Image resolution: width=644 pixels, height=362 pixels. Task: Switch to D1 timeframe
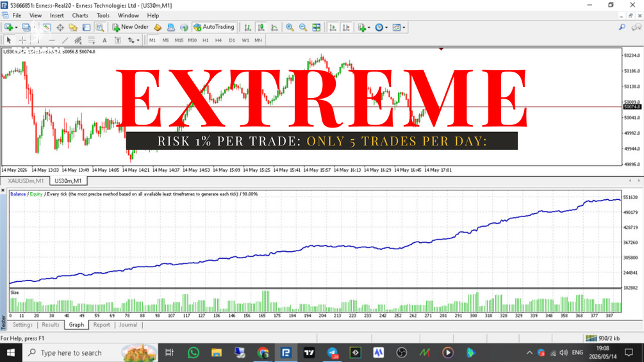tap(232, 40)
